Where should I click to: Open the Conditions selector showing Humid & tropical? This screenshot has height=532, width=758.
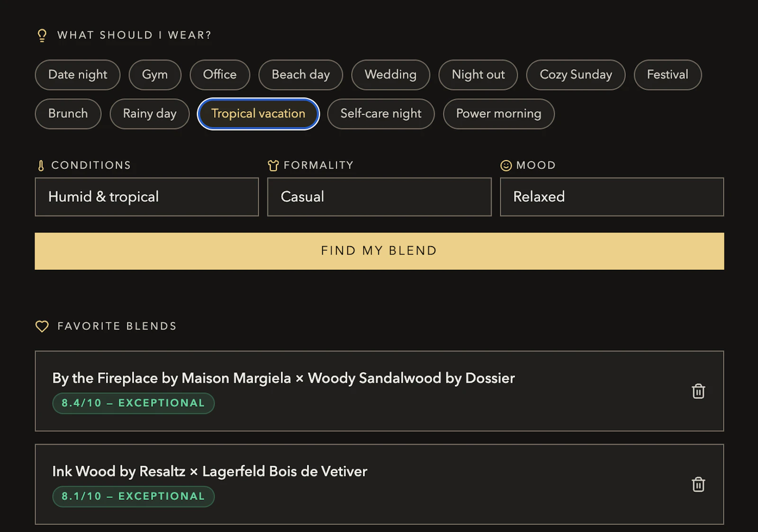147,197
